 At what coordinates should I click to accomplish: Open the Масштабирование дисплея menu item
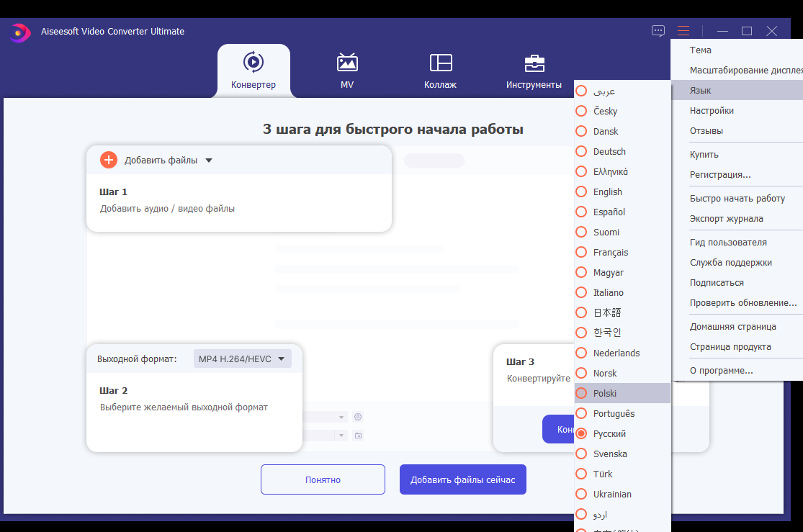(x=737, y=70)
